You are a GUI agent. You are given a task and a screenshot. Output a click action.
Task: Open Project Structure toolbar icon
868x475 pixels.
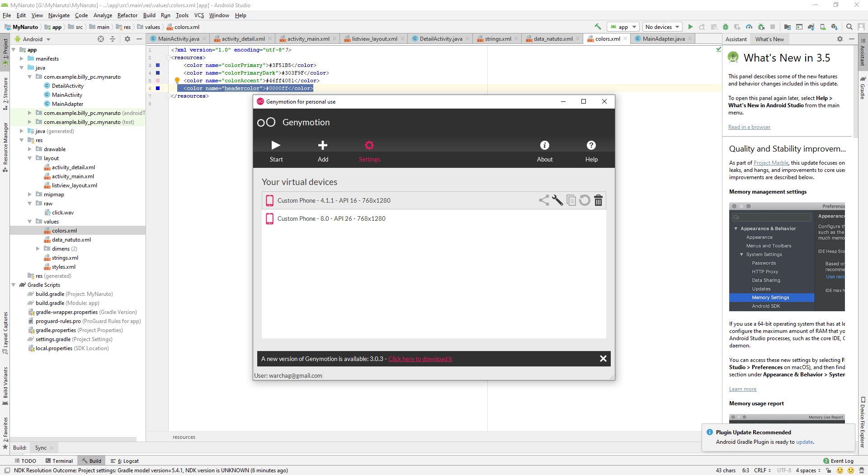click(787, 27)
